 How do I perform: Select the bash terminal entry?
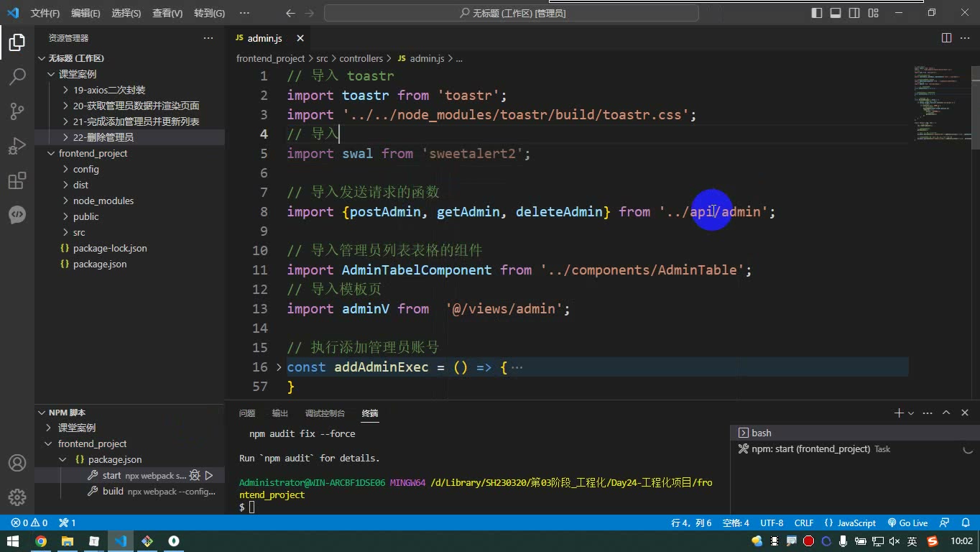tap(855, 433)
